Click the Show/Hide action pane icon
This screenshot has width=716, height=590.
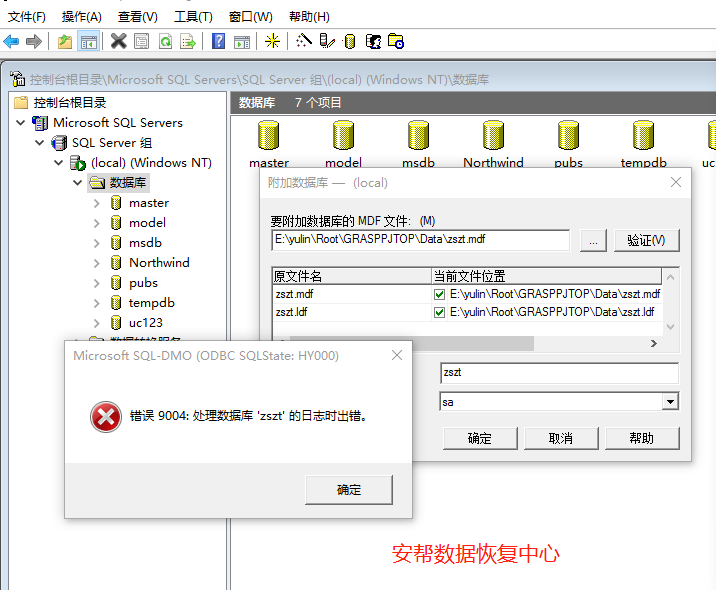click(242, 42)
